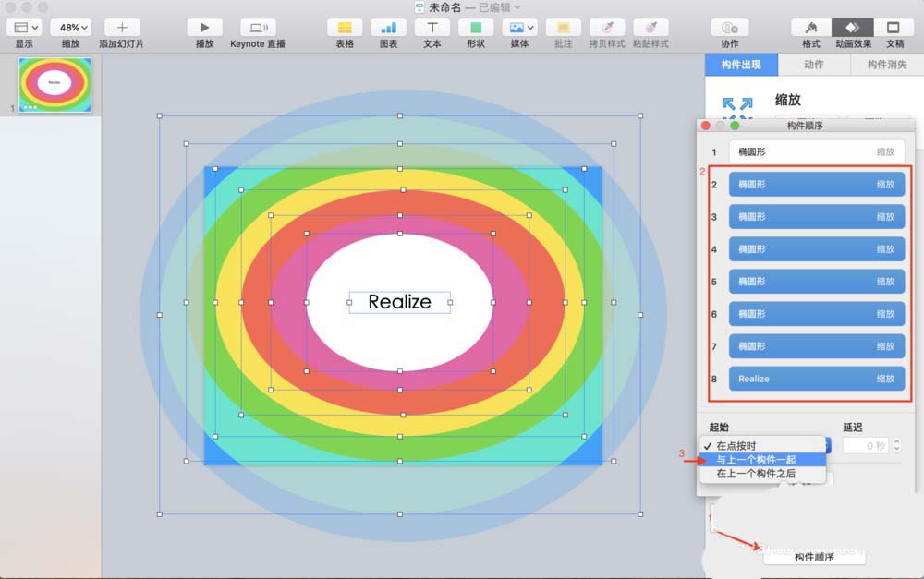Image resolution: width=924 pixels, height=579 pixels.
Task: Insert a table with 表格 icon
Action: pos(345,28)
